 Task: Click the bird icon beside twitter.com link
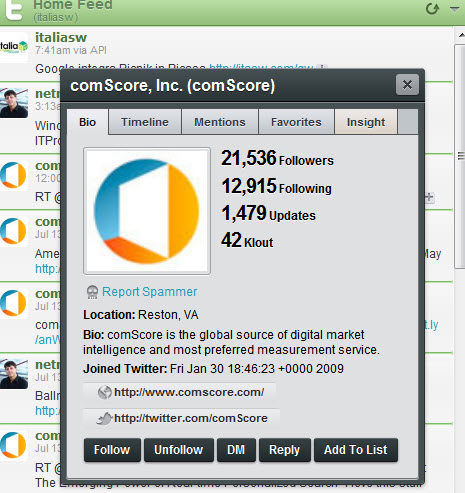104,418
